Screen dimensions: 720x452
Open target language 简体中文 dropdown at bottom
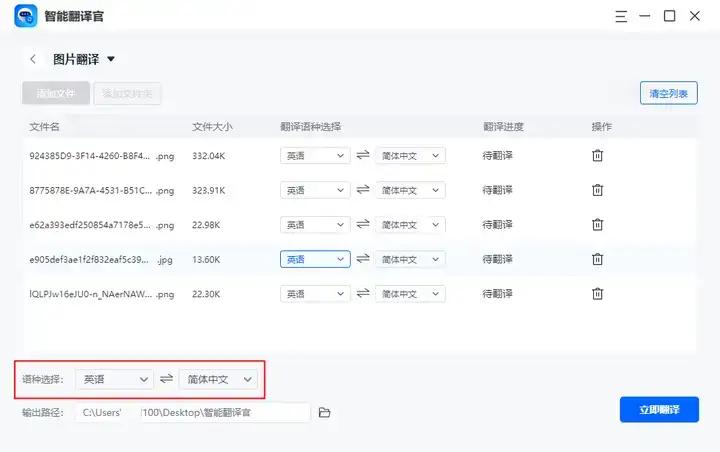[218, 380]
